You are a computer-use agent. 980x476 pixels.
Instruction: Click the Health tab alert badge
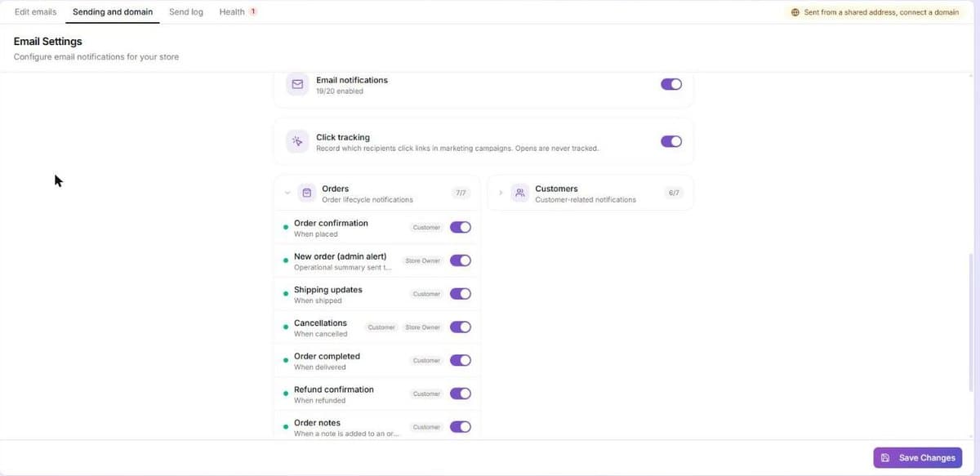pos(253,12)
